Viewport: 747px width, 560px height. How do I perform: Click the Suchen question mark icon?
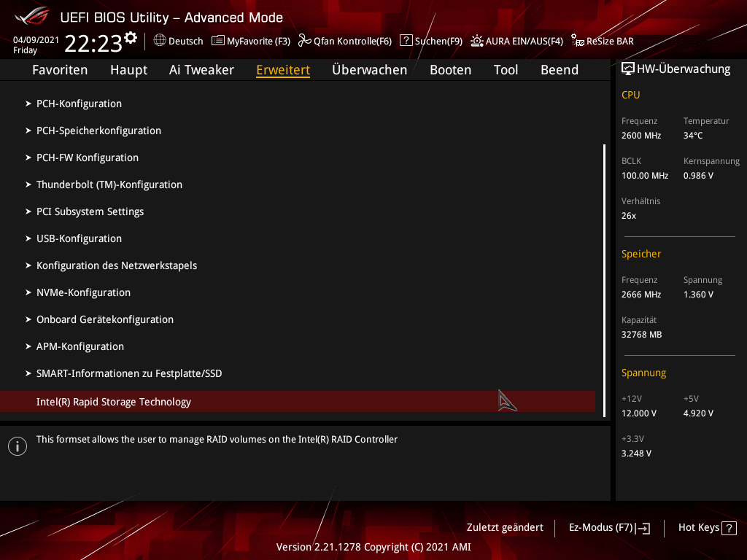pyautogui.click(x=406, y=41)
